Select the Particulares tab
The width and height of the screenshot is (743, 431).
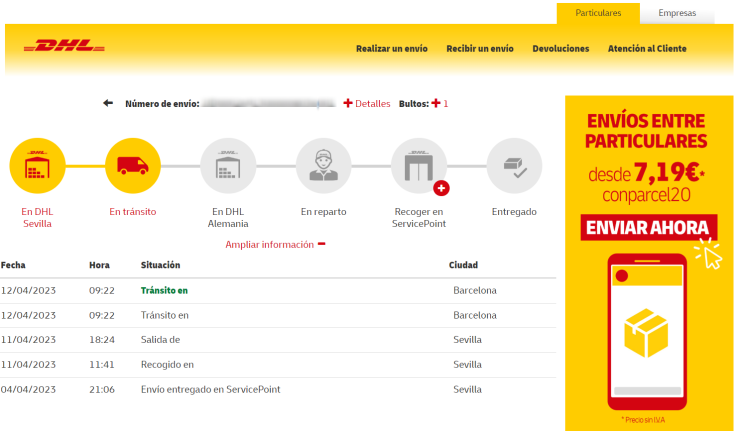(598, 13)
